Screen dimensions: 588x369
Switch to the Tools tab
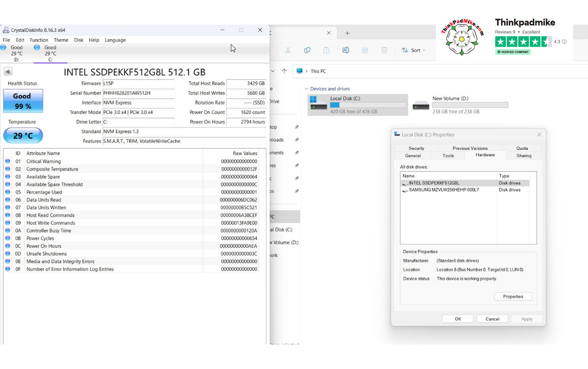pos(448,156)
